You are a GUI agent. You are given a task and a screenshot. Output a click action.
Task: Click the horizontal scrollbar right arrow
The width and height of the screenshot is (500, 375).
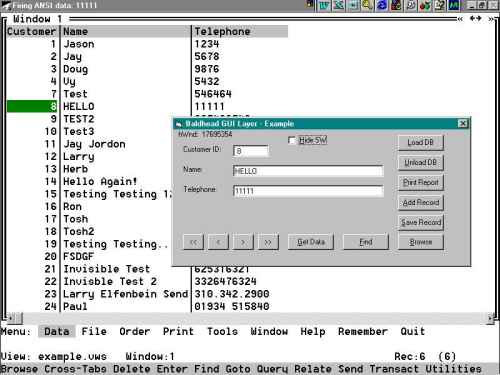pyautogui.click(x=490, y=318)
